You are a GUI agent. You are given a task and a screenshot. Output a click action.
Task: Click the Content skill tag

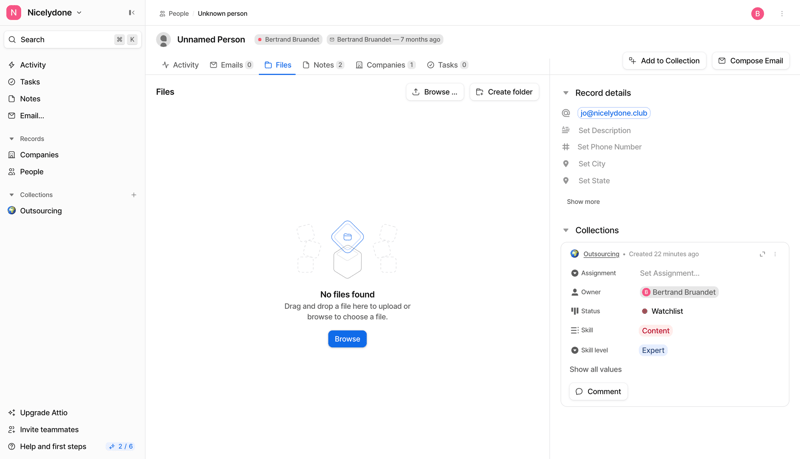click(x=656, y=330)
